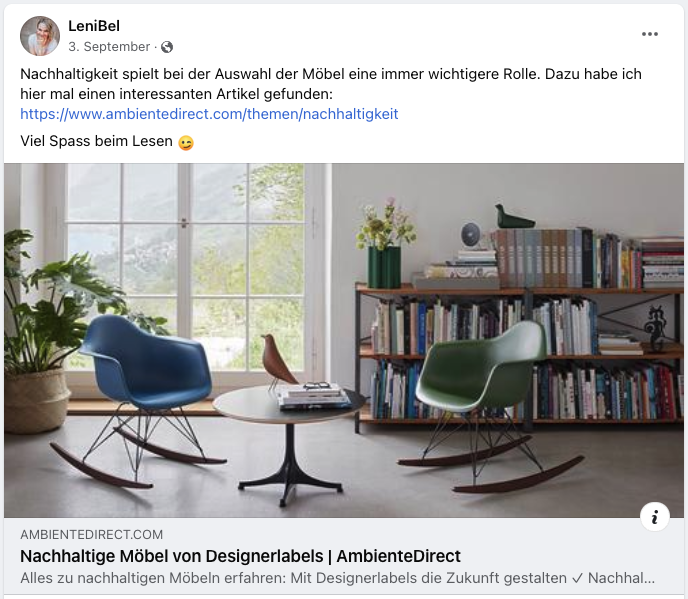Click the Viel Spass beim Lesen text
This screenshot has height=599, width=688.
tap(97, 141)
